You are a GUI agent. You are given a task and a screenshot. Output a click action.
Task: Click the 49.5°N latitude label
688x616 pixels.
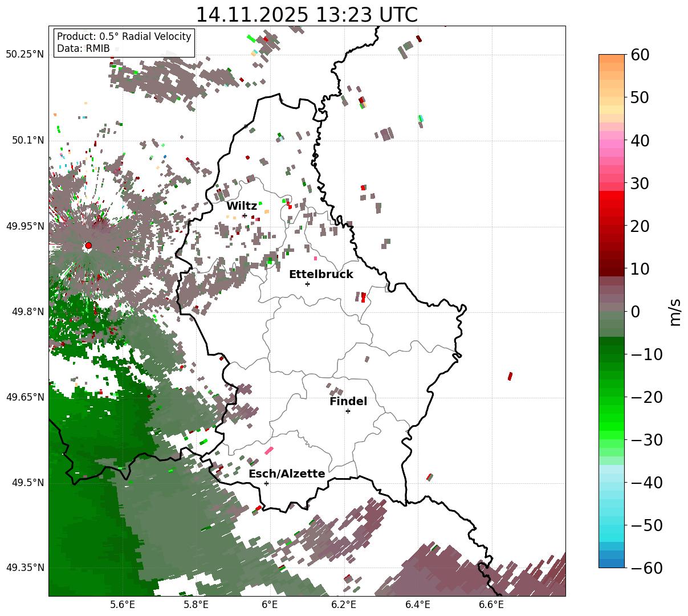[27, 483]
